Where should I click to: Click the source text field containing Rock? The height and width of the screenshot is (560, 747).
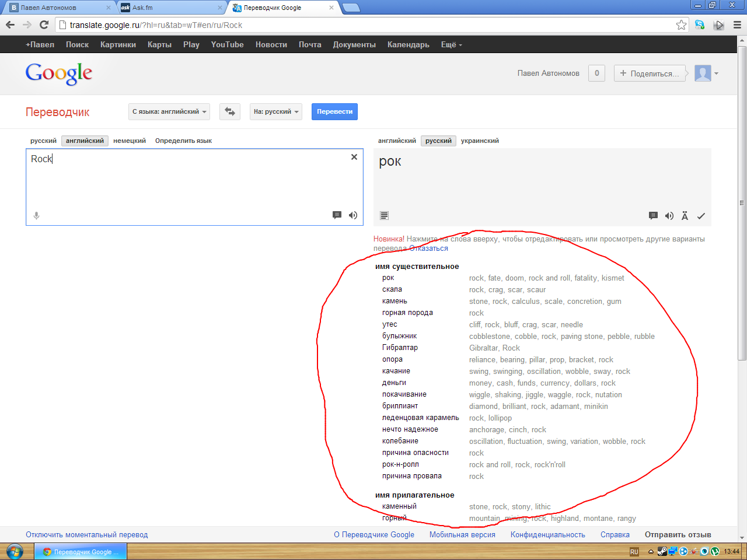194,187
